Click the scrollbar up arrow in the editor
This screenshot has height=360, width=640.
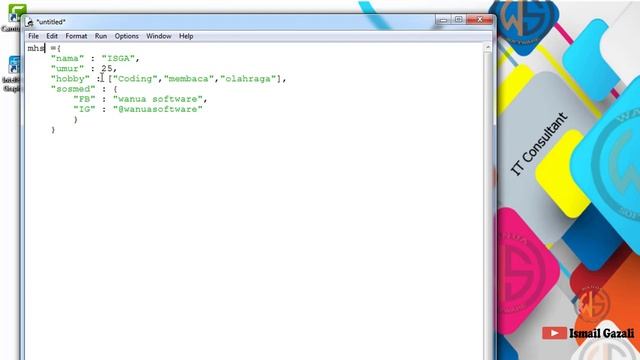tap(487, 48)
